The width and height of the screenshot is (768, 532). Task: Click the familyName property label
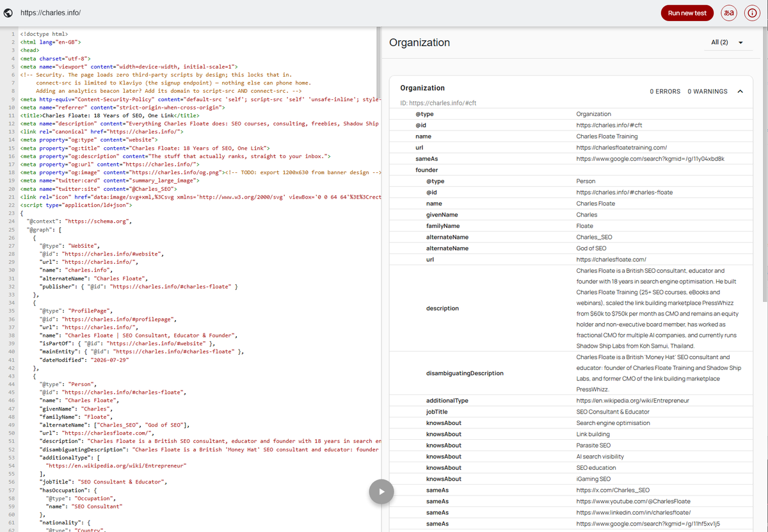443,226
